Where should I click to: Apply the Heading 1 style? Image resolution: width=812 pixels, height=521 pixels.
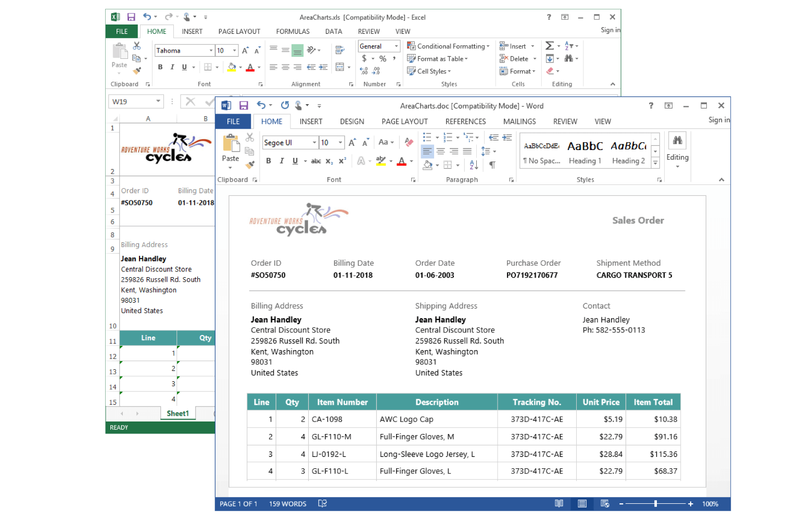585,151
